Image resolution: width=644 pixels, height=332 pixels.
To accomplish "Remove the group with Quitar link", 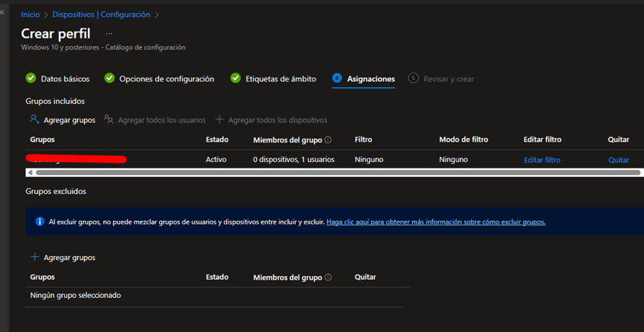I will pyautogui.click(x=619, y=160).
